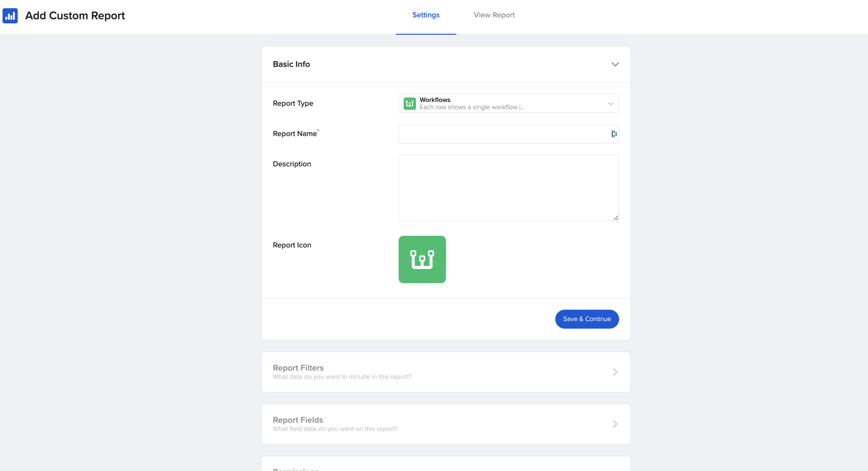Viewport: 868px width, 471px height.
Task: Focus the Report Name input field
Action: (x=509, y=134)
